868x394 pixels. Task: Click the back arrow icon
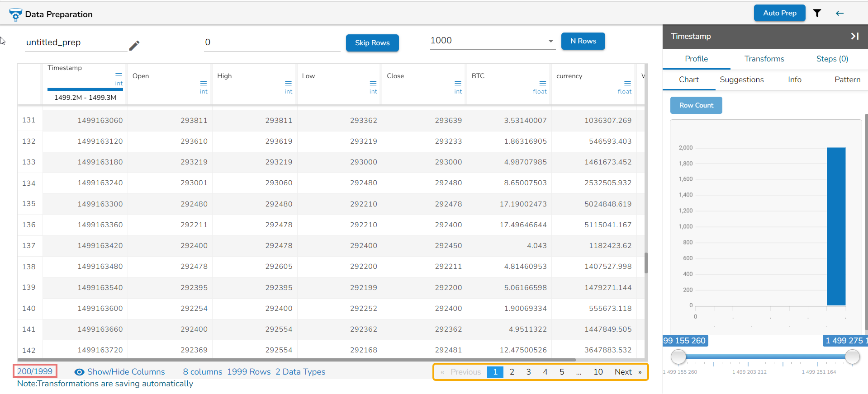840,13
